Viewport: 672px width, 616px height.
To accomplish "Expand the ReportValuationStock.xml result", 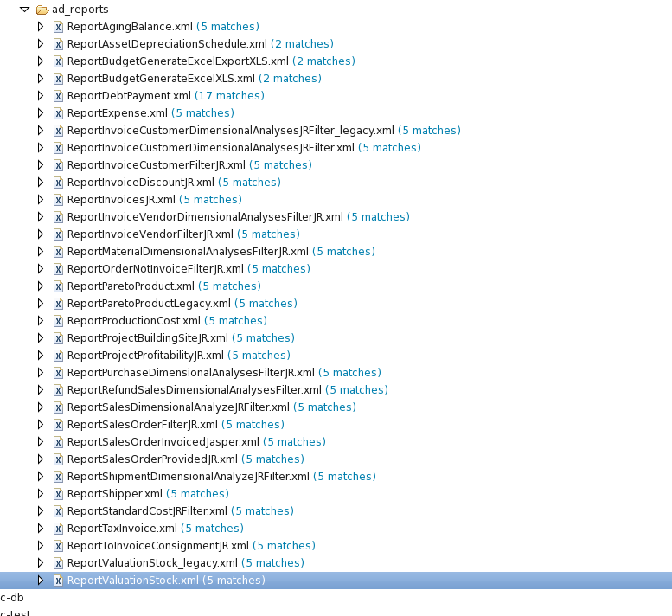I will (x=40, y=581).
